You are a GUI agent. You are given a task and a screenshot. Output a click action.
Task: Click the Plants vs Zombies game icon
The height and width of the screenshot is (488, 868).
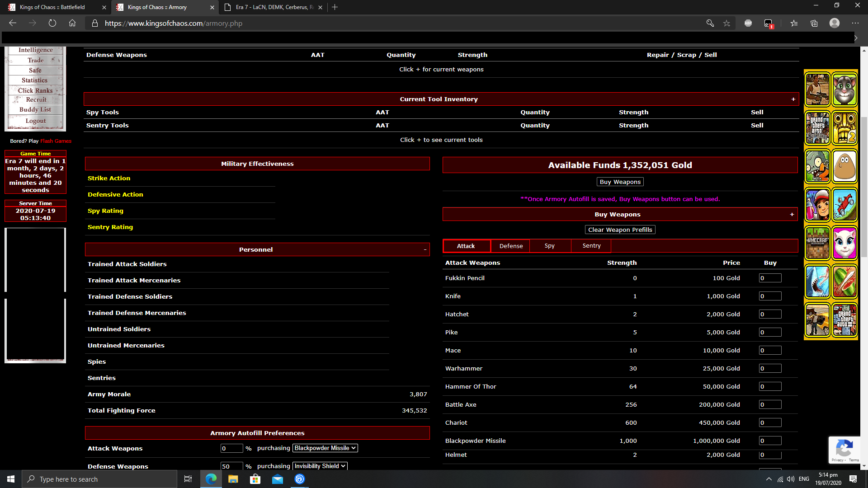click(x=817, y=167)
